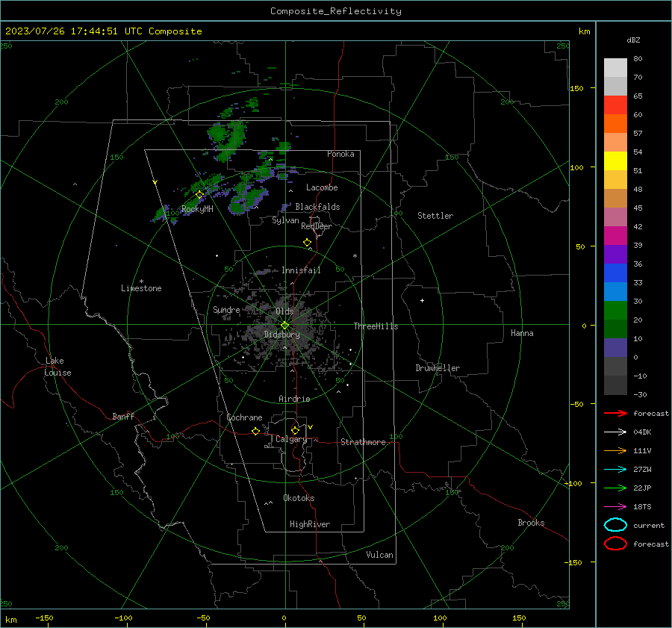Click the 33 dBZ light blue swatch
Viewport: 672px width, 628px height.
tap(615, 291)
